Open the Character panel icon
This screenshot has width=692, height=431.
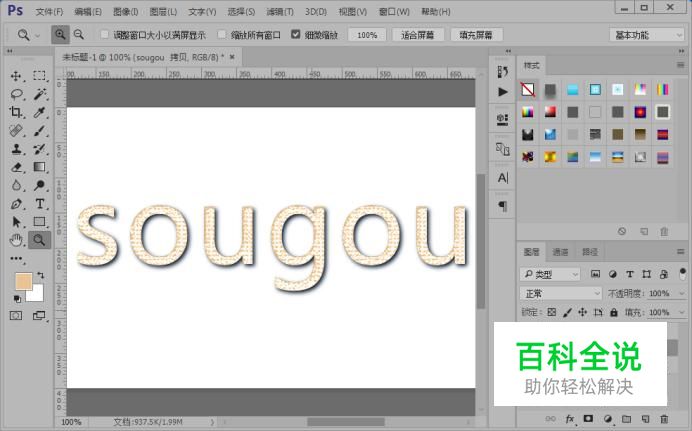[503, 178]
